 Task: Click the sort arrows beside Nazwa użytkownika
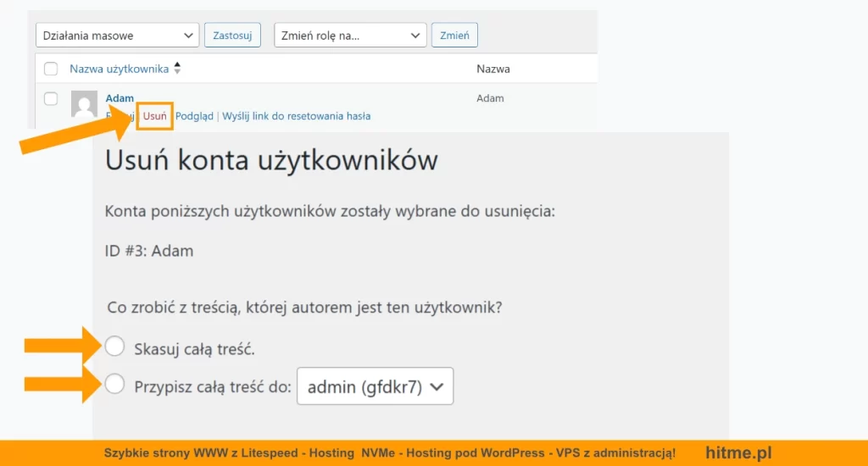pos(177,69)
